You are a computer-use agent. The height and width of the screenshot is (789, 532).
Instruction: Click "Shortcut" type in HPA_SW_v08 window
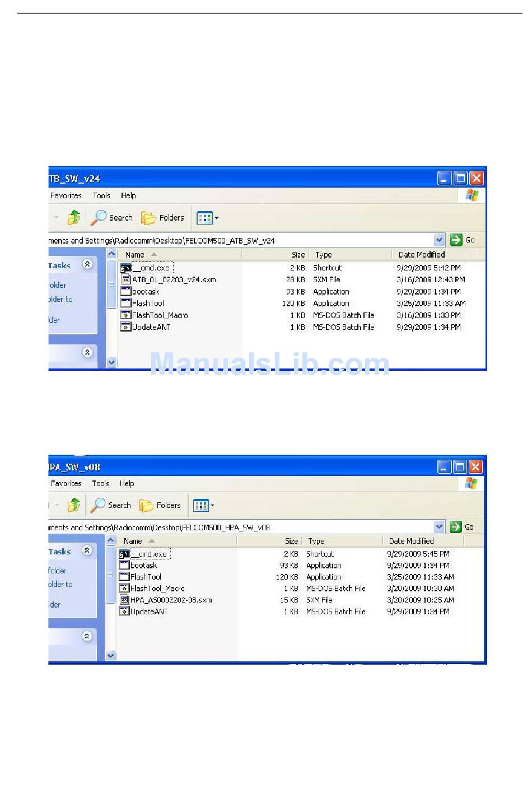pyautogui.click(x=320, y=554)
